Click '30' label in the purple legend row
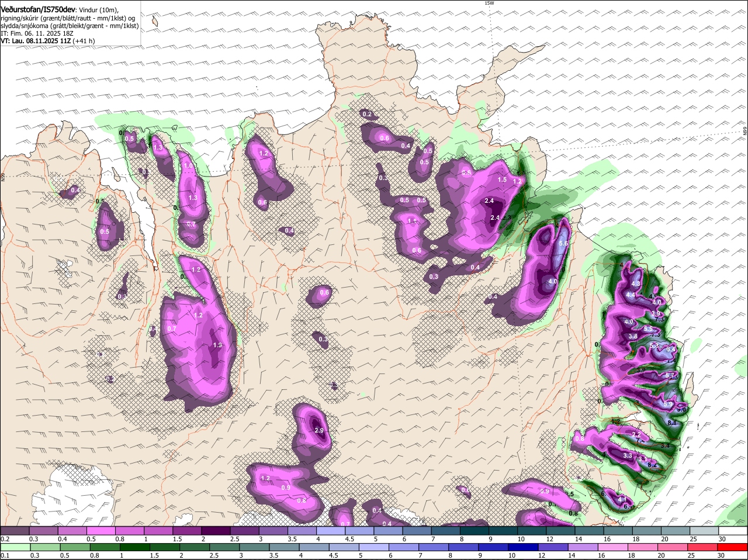 click(722, 539)
